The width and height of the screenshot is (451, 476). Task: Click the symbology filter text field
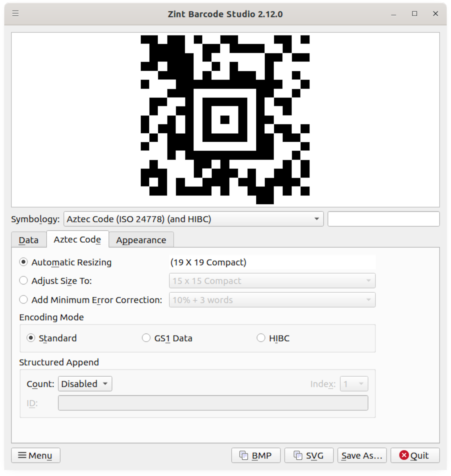pos(383,219)
